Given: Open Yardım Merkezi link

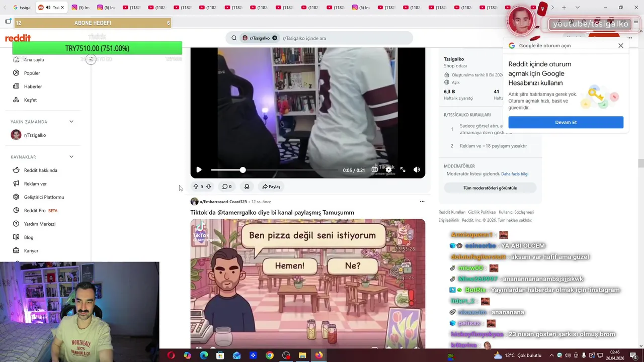Looking at the screenshot, I should click(x=40, y=224).
